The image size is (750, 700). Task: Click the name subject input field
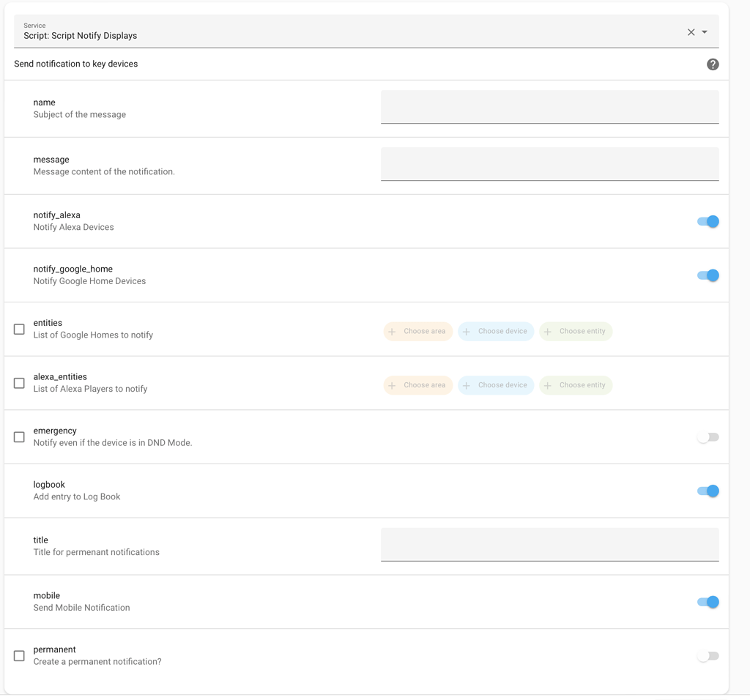coord(549,107)
